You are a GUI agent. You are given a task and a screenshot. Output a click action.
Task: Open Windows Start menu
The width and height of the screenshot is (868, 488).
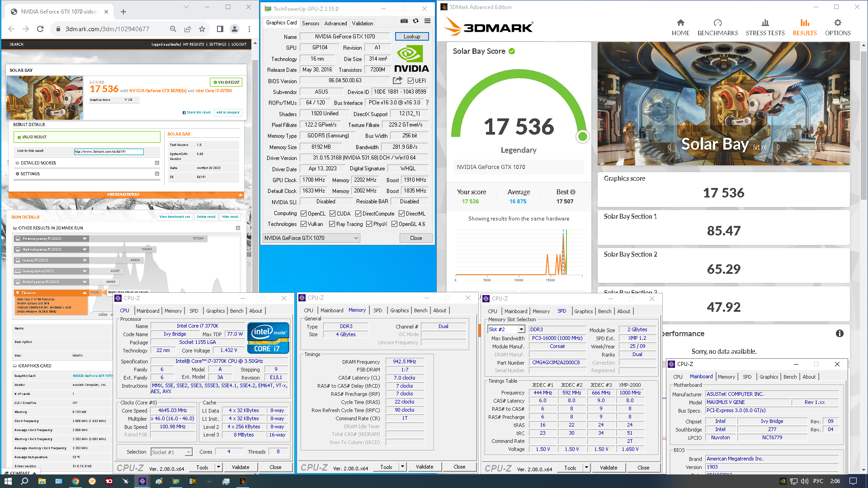tap(8, 481)
